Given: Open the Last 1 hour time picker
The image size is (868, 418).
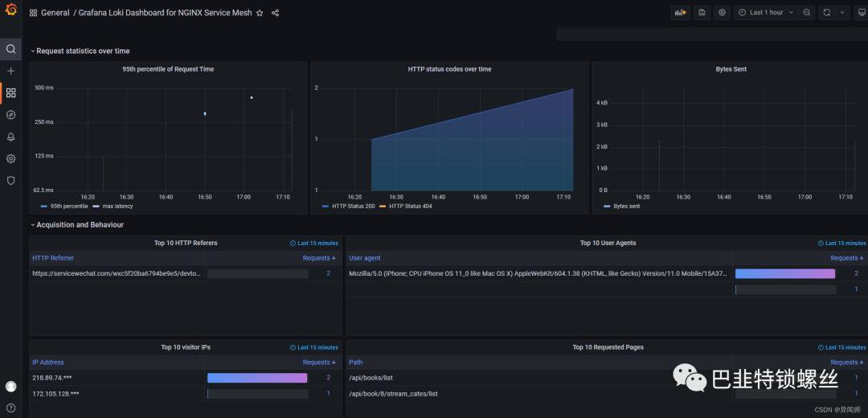Looking at the screenshot, I should point(766,13).
